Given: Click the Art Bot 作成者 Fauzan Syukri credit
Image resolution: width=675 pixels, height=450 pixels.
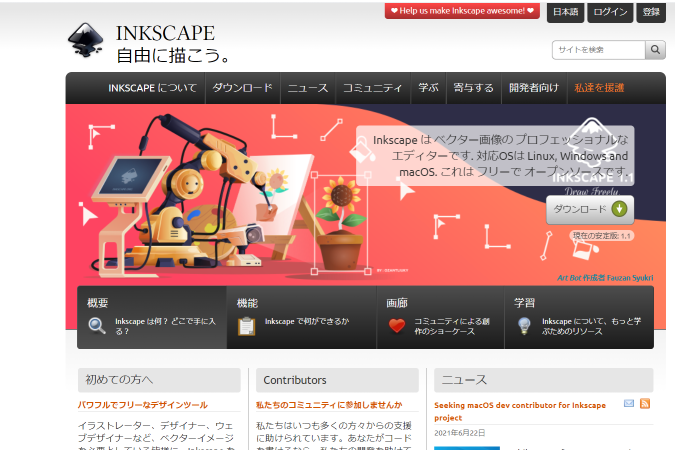Looking at the screenshot, I should tap(605, 278).
